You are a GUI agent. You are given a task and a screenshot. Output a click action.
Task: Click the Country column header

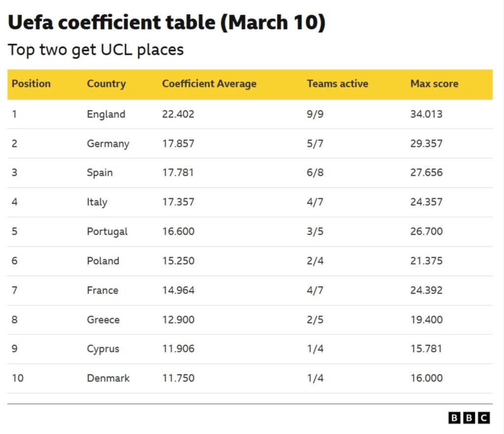click(106, 84)
